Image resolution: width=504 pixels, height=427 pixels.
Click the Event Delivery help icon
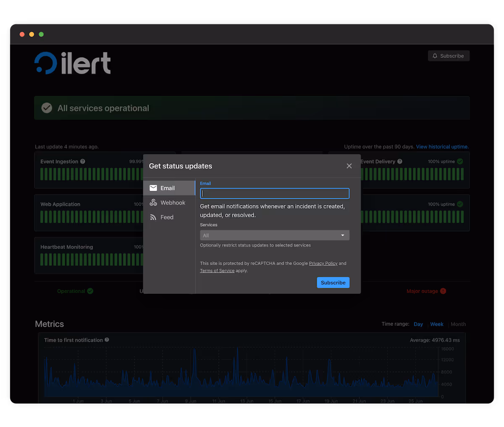[400, 161]
